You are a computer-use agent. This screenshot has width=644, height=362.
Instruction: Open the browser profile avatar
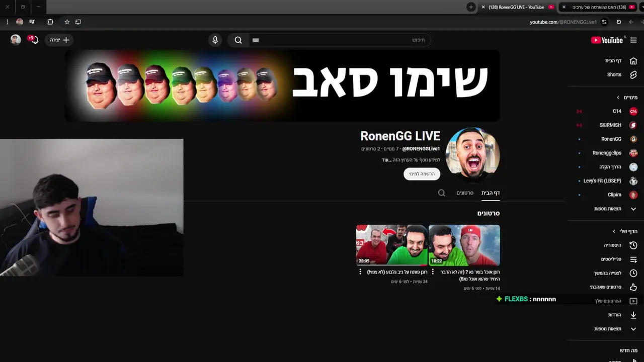point(20,22)
